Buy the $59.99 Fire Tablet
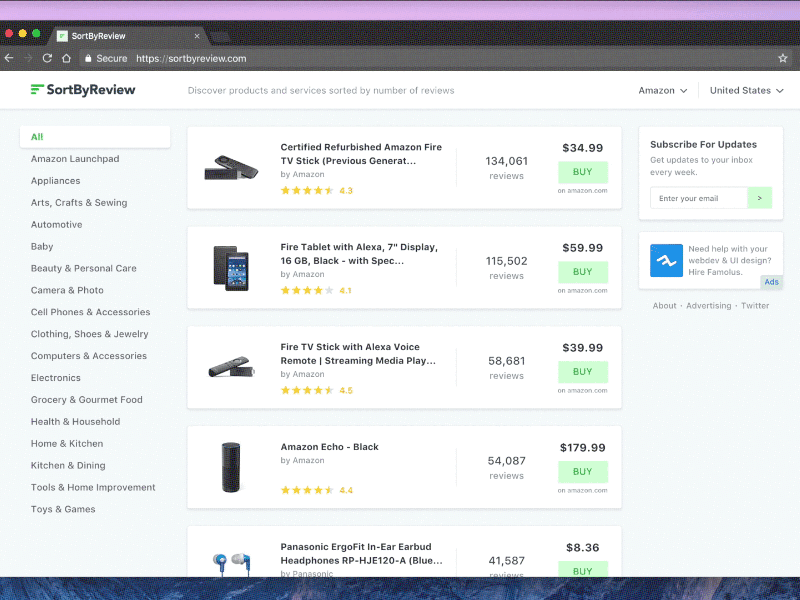Viewport: 800px width, 600px height. coord(583,272)
